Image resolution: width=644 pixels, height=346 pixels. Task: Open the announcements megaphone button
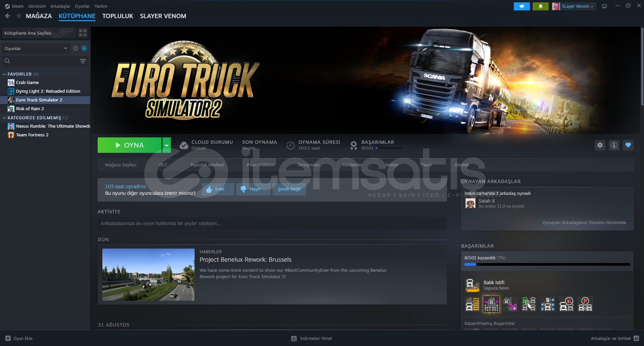[x=522, y=6]
